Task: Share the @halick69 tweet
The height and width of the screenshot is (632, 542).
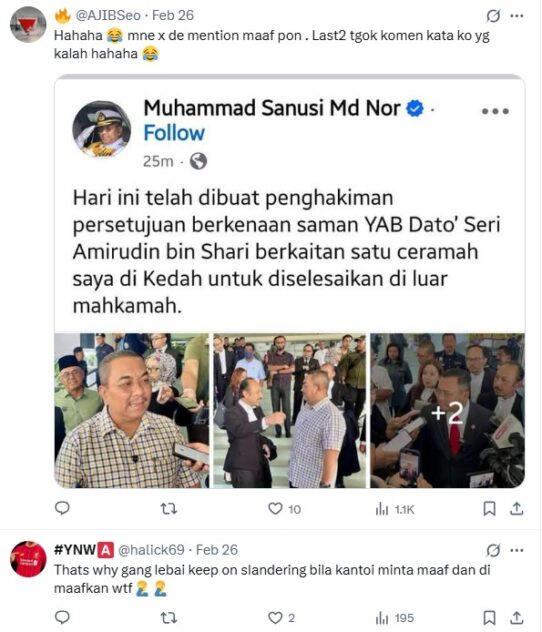Action: 517,617
